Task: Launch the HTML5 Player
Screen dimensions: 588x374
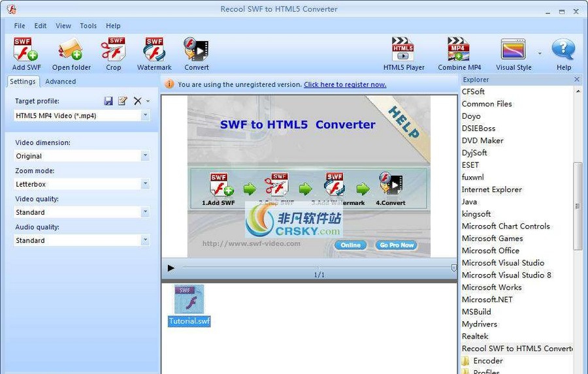Action: [403, 49]
